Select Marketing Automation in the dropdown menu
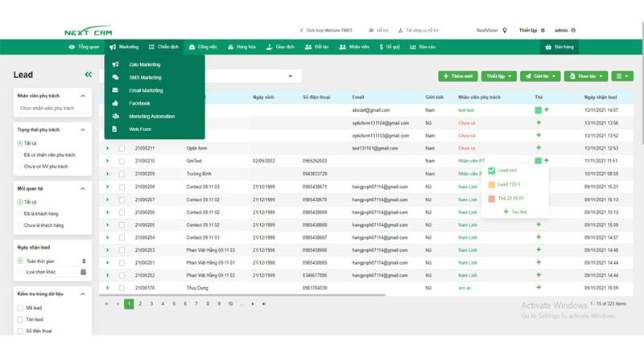This screenshot has width=644, height=362. (x=151, y=116)
